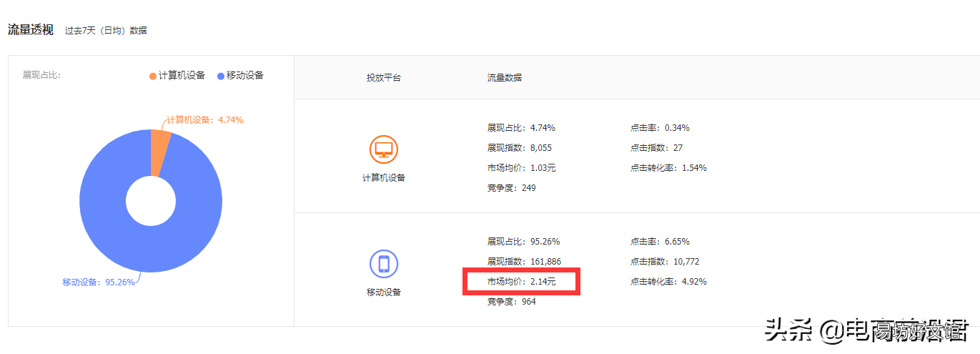Viewport: 980px width, 354px height.
Task: Click 展现指数: 8,055 value
Action: 520,148
